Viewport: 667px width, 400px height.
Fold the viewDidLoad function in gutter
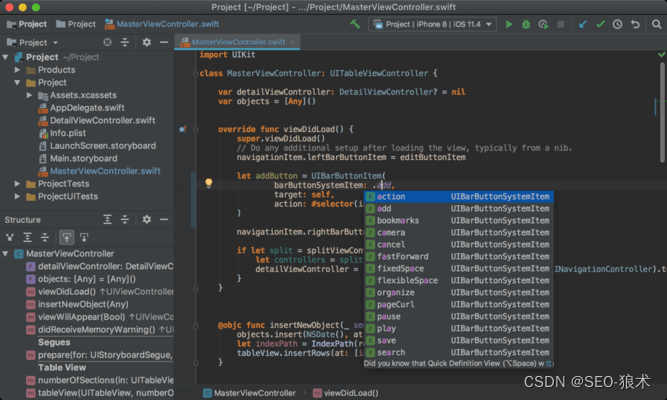[x=196, y=130]
